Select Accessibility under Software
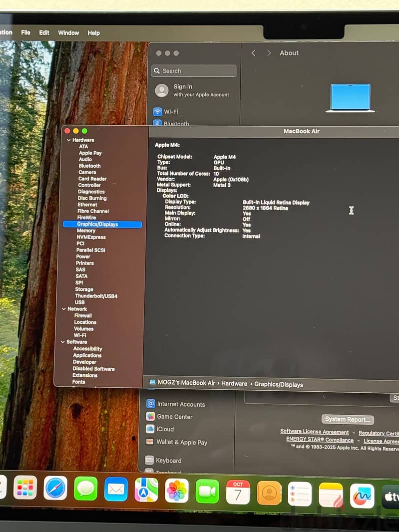Image resolution: width=399 pixels, height=532 pixels. tap(87, 348)
